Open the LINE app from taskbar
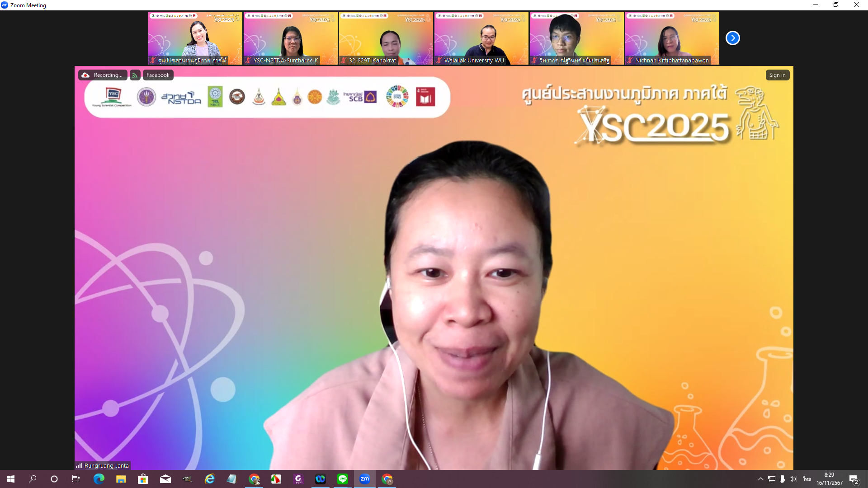 [342, 479]
